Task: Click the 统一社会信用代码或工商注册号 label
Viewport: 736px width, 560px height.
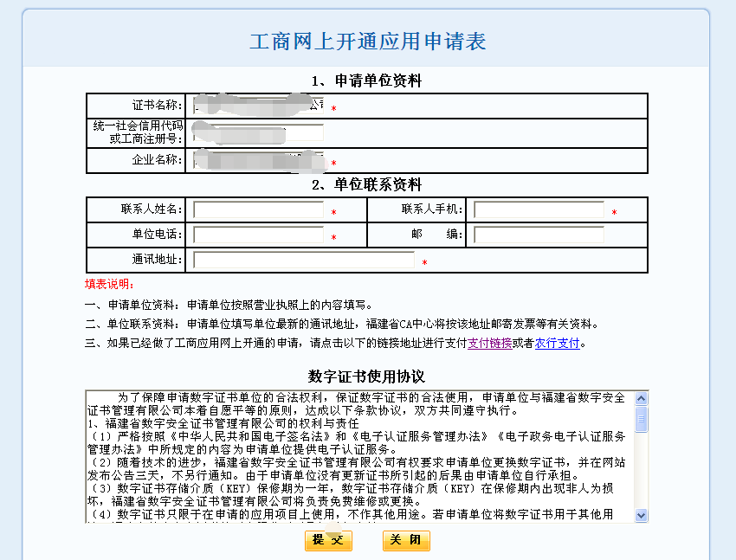Action: pyautogui.click(x=138, y=132)
